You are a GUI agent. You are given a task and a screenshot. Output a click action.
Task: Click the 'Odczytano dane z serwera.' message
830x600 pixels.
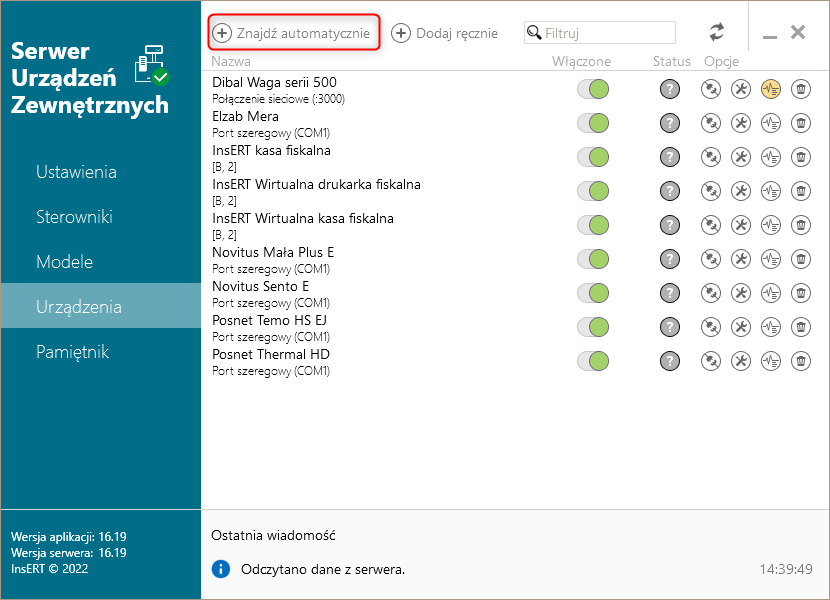323,570
